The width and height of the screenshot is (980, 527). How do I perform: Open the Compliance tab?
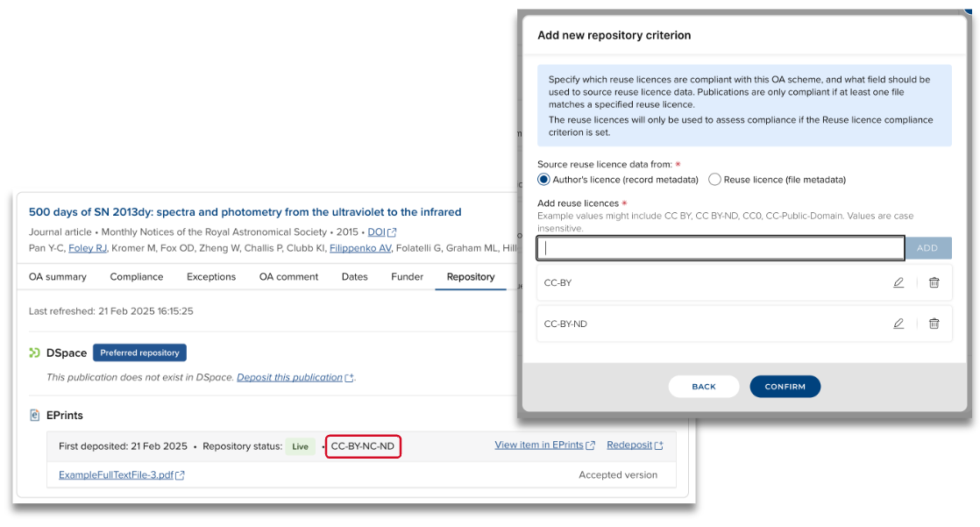click(x=137, y=277)
